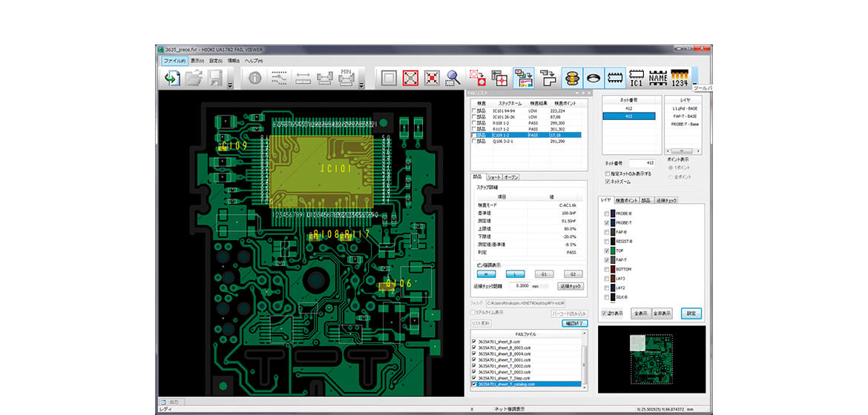Switch to the ショート tab

494,177
